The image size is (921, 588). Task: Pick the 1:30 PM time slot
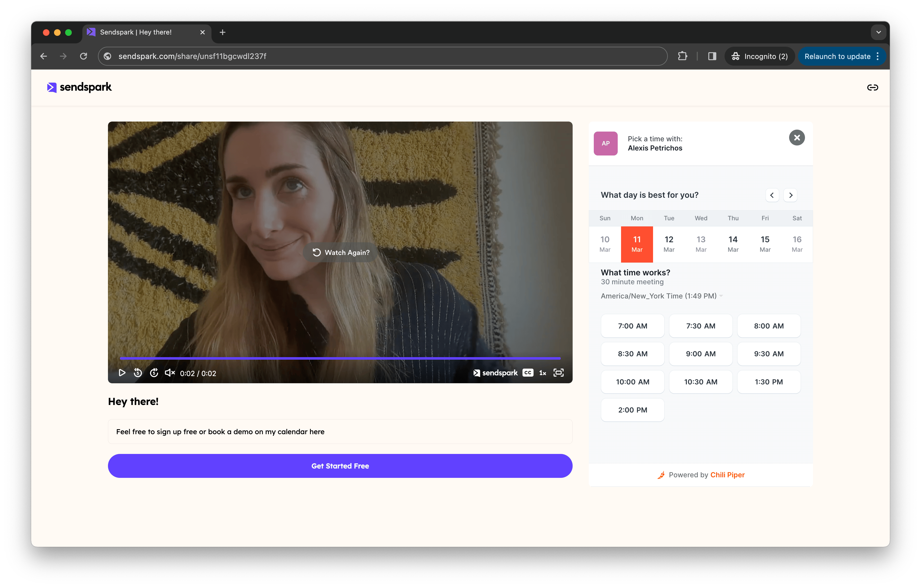769,382
